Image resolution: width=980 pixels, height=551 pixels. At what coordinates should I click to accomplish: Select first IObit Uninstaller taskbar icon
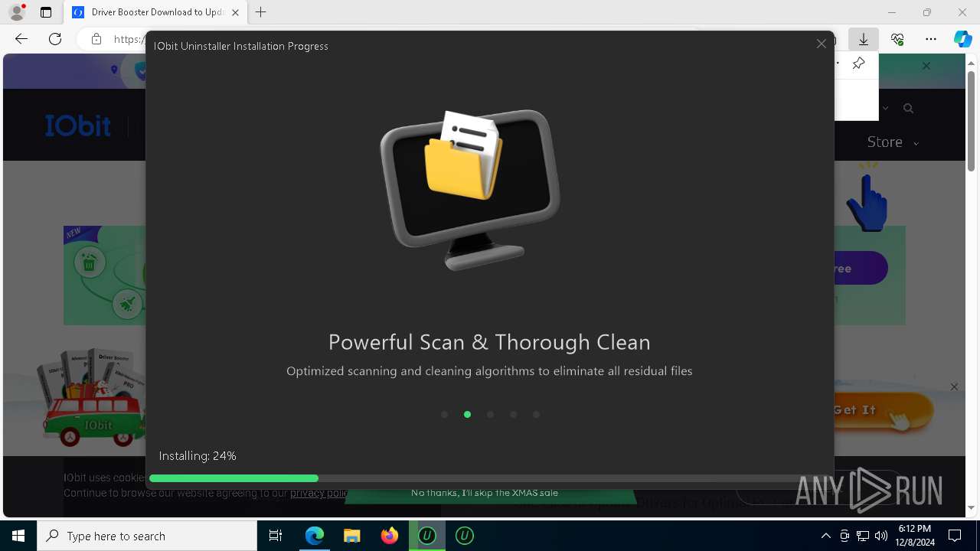coord(427,536)
